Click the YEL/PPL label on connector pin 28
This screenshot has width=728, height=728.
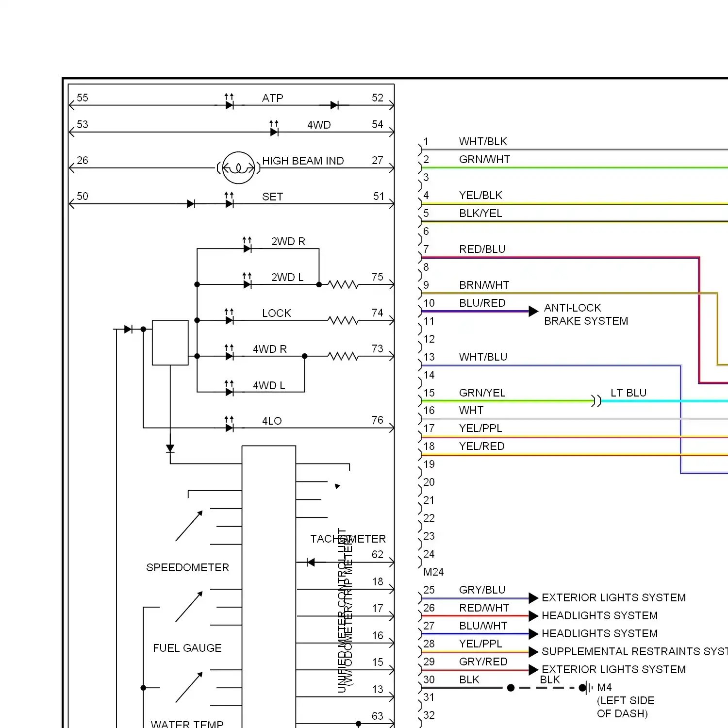pyautogui.click(x=480, y=644)
